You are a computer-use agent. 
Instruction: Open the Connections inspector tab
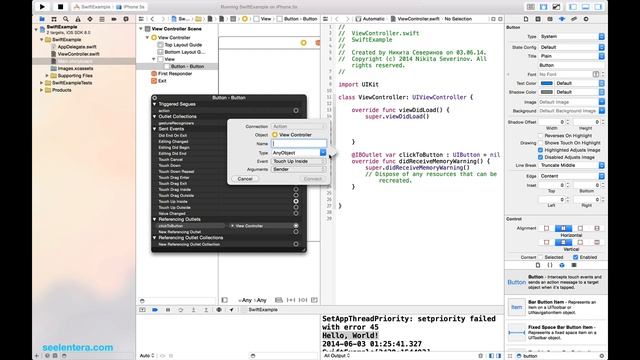point(586,19)
